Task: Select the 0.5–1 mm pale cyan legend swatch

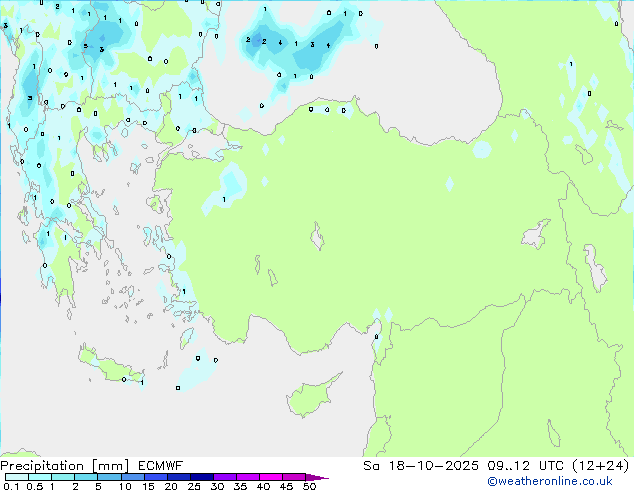Action: click(x=40, y=477)
